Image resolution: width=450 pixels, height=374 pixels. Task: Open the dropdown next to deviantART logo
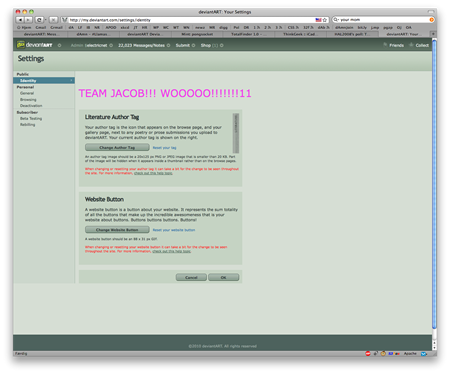[x=59, y=45]
